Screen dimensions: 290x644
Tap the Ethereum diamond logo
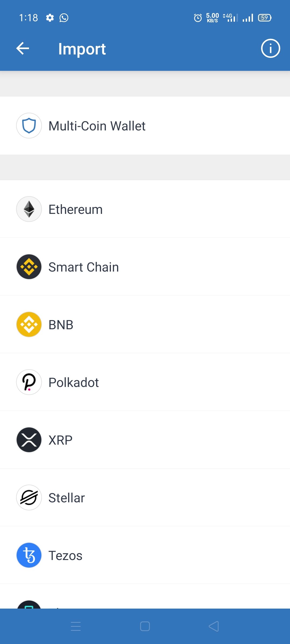coord(29,209)
